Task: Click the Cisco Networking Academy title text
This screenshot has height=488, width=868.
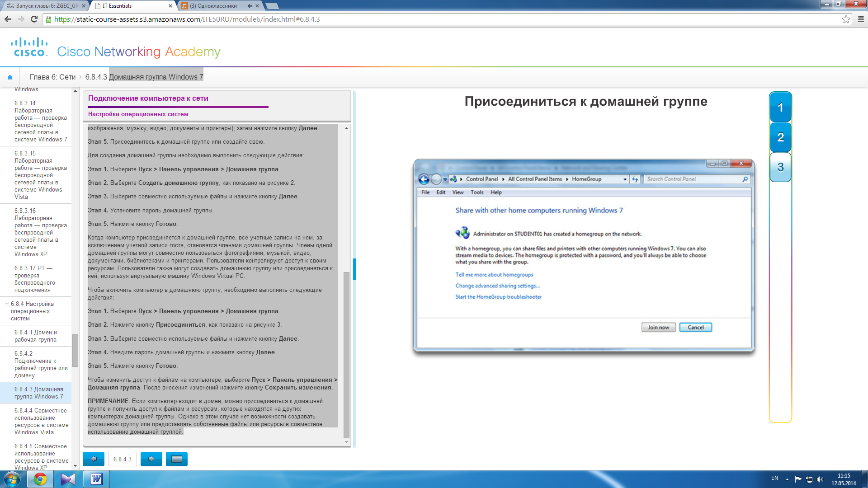Action: tap(138, 52)
